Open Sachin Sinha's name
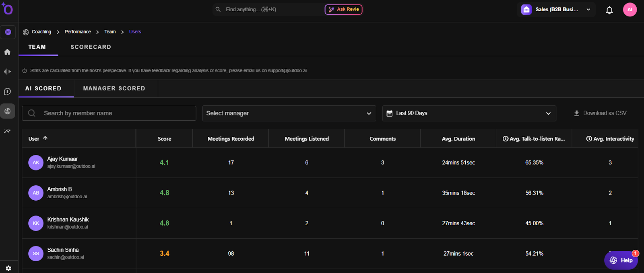The image size is (644, 273). coord(63,250)
